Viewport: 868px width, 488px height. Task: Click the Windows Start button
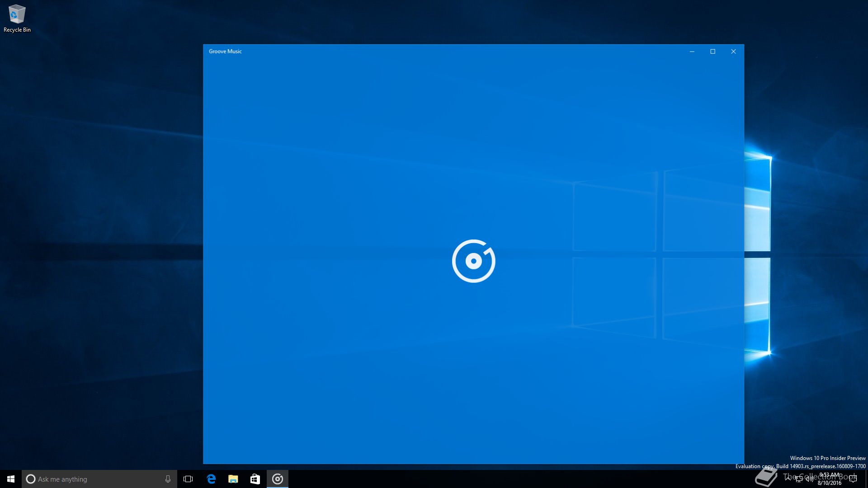(11, 479)
